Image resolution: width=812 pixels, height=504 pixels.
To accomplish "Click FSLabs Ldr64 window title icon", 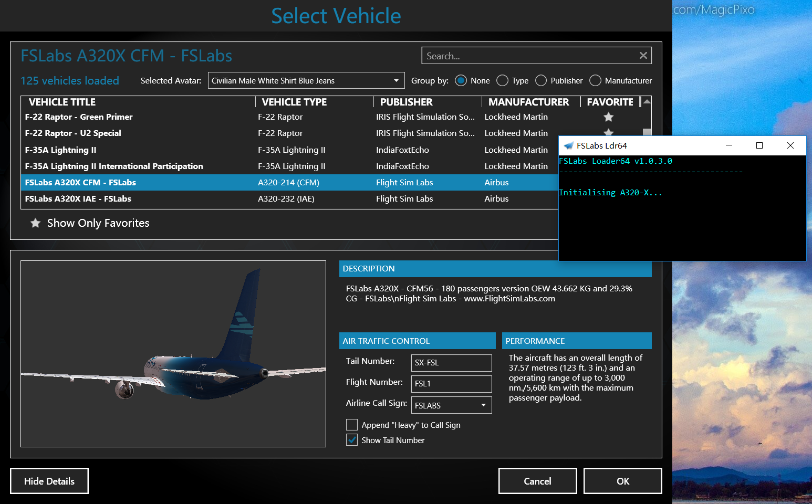I will pos(568,145).
